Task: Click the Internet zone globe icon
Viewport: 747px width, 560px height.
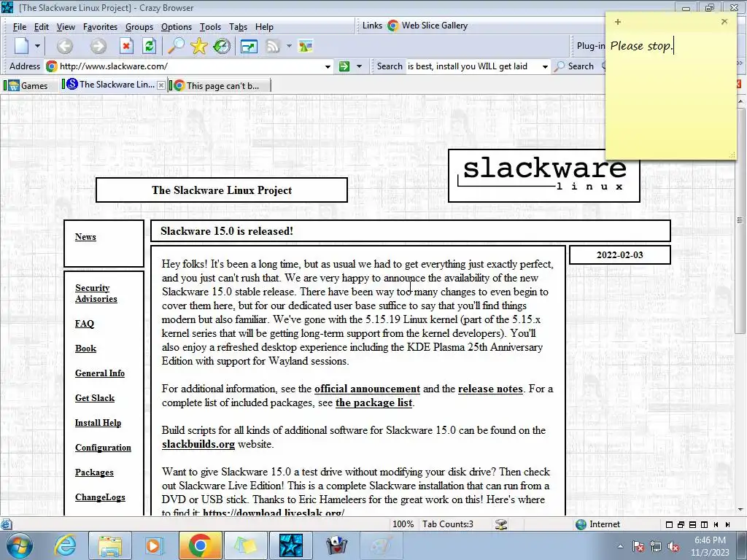Action: click(x=581, y=524)
